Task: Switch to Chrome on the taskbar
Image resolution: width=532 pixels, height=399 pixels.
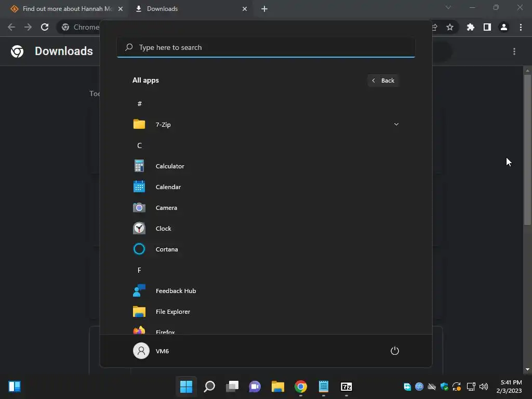Action: pos(301,387)
